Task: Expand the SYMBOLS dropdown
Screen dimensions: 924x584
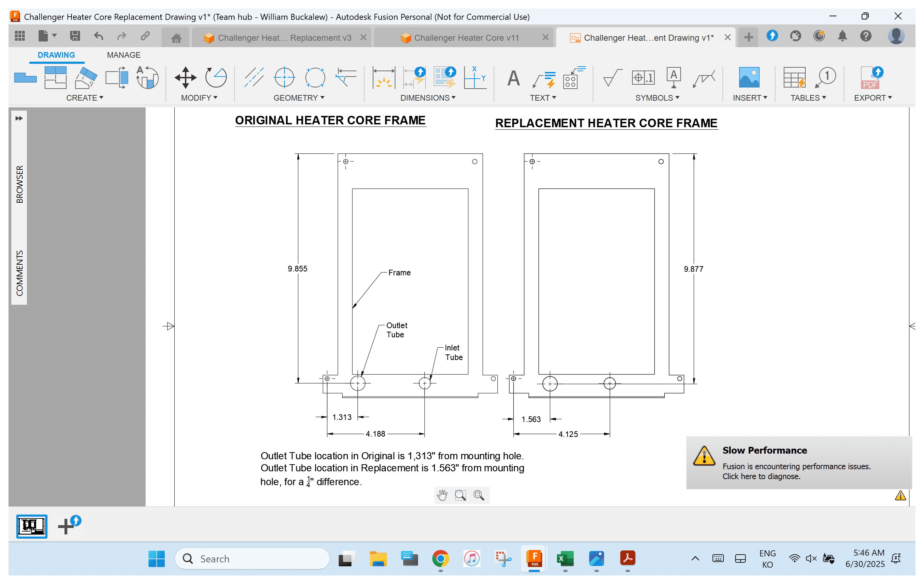Action: coord(657,98)
